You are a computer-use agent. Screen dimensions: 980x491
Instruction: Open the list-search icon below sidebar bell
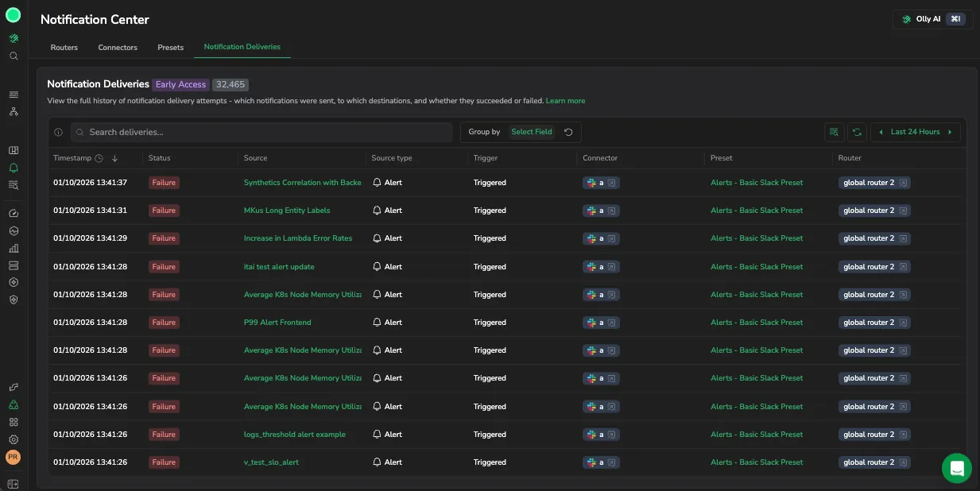(x=14, y=185)
